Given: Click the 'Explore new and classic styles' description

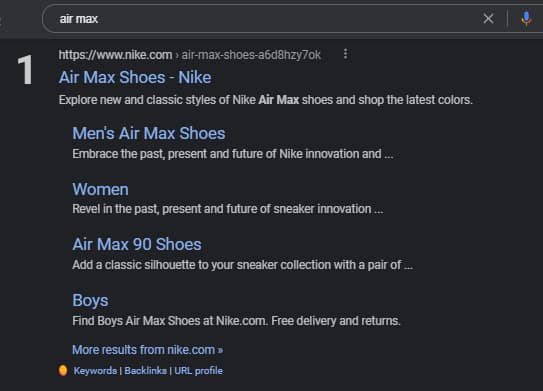Looking at the screenshot, I should (266, 100).
